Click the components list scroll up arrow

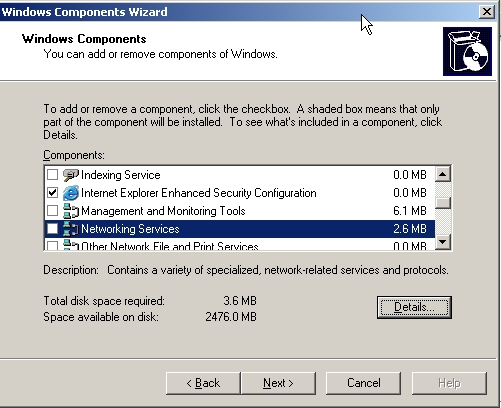[x=443, y=174]
